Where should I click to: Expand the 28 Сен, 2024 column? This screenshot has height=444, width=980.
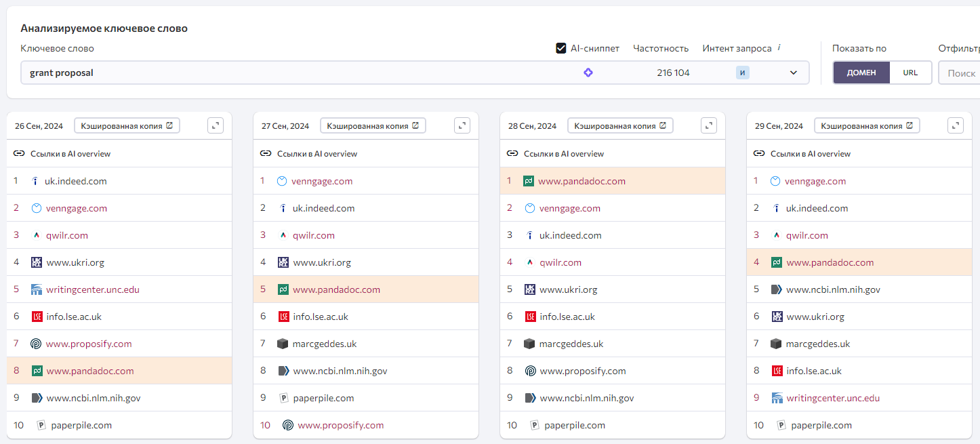tap(709, 125)
